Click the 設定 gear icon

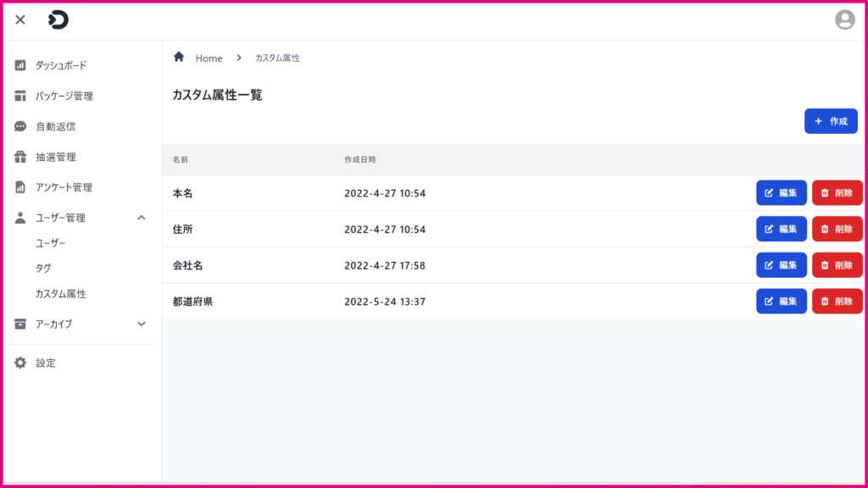pyautogui.click(x=20, y=363)
